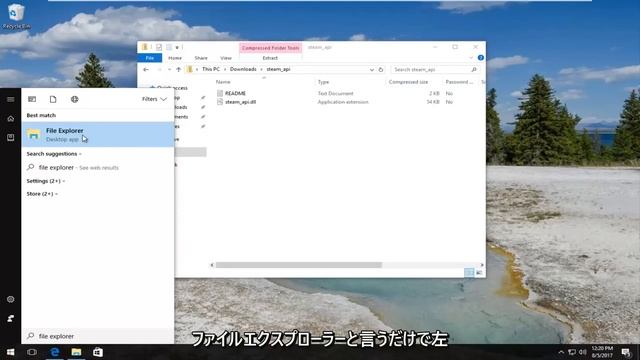Focus the Search steam_api field
Image resolution: width=640 pixels, height=360 pixels.
tap(435, 69)
